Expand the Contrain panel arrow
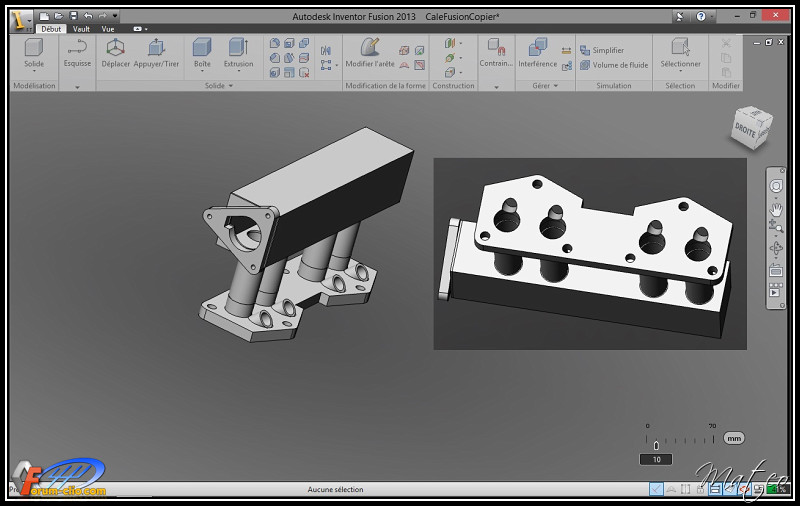 pyautogui.click(x=496, y=87)
